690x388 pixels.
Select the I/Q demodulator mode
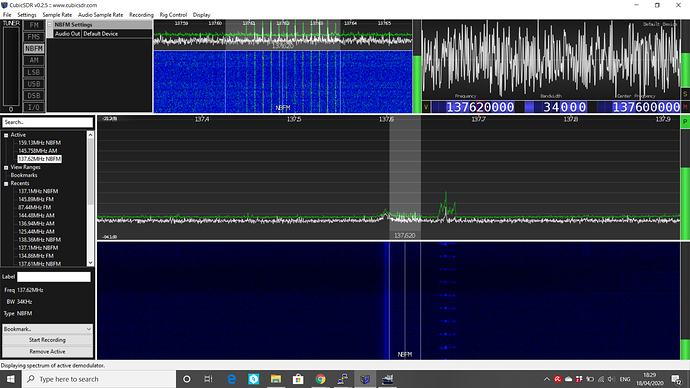(34, 107)
